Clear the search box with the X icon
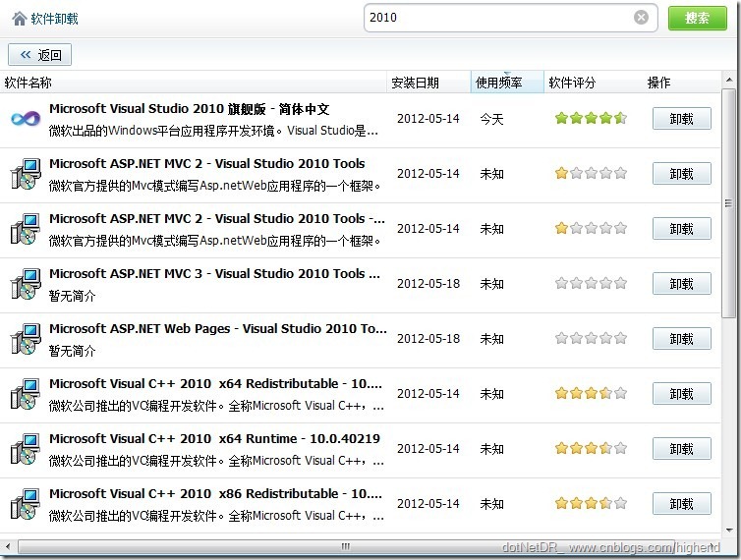Screen dimensions: 741x560 641,18
